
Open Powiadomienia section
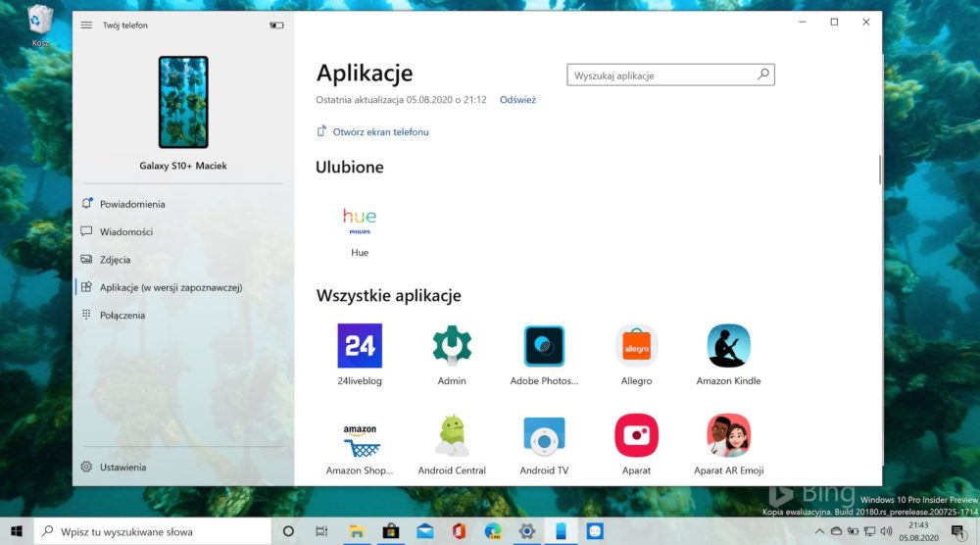[182, 204]
